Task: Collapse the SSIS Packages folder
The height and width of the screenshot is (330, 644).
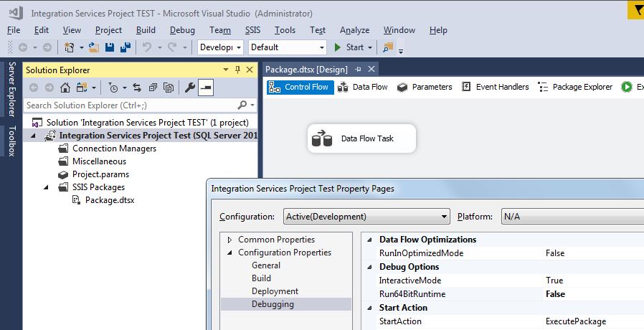Action: [x=46, y=187]
